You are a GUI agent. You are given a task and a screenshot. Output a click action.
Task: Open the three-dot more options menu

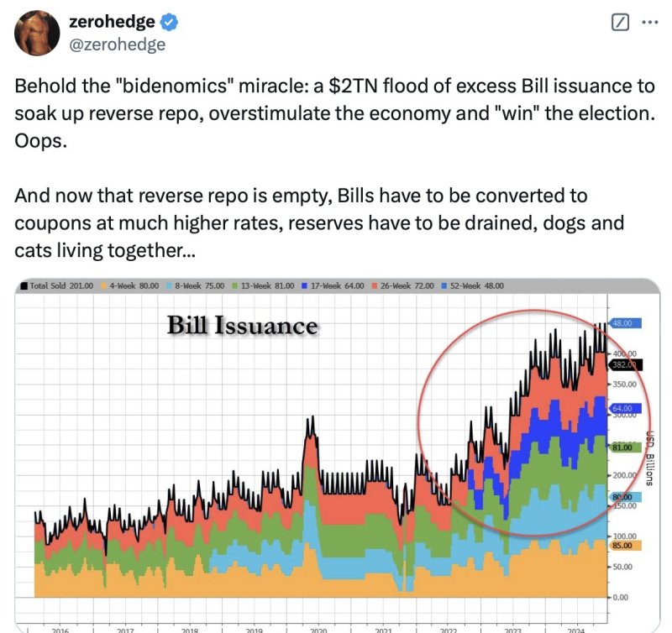click(649, 24)
